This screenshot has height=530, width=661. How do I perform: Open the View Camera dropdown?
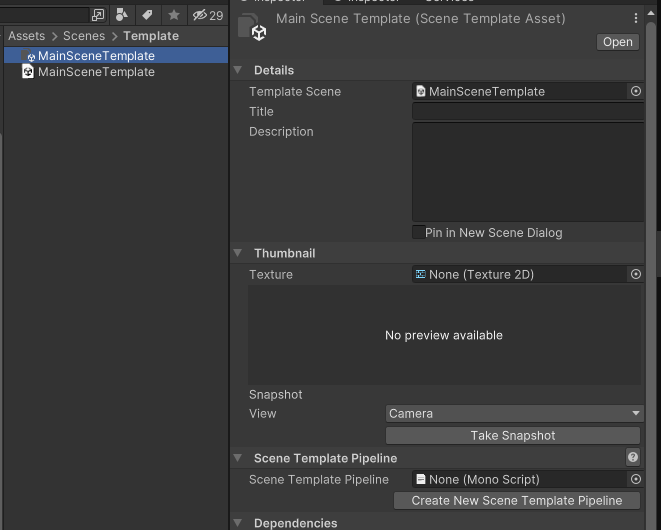click(x=514, y=414)
